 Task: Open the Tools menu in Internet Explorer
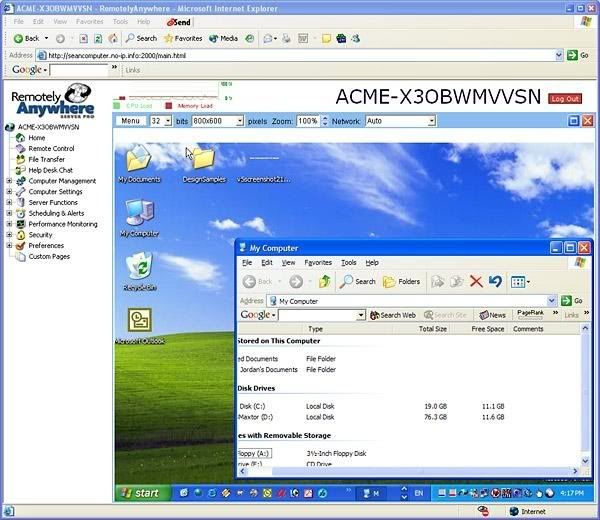(120, 21)
